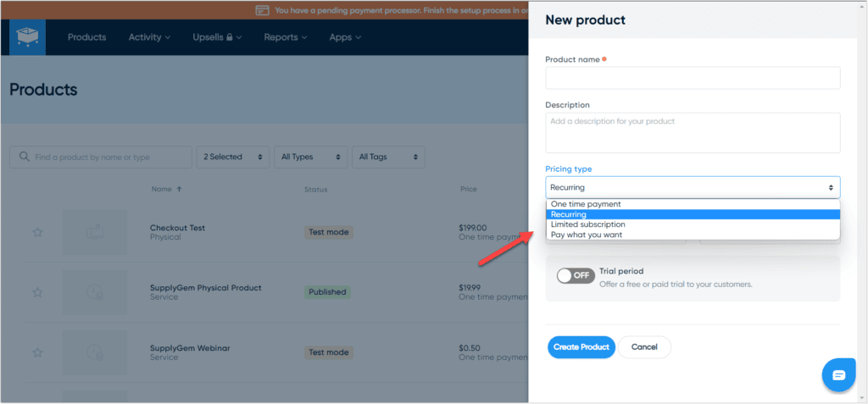Viewport: 868px width, 404px height.
Task: Expand the Upsells menu
Action: tap(218, 37)
